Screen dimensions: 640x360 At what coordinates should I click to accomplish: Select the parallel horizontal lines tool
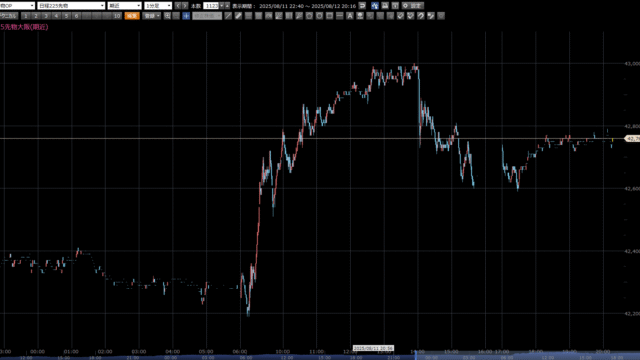[x=248, y=16]
